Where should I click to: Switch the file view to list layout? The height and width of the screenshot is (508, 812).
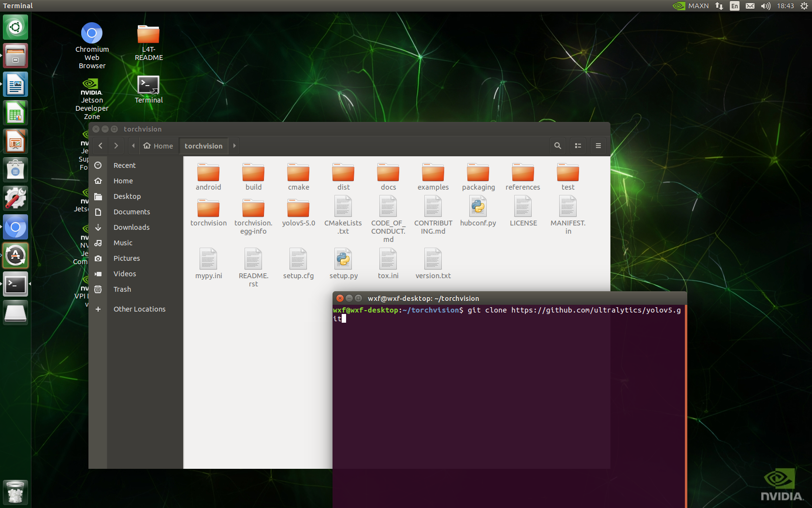(578, 145)
